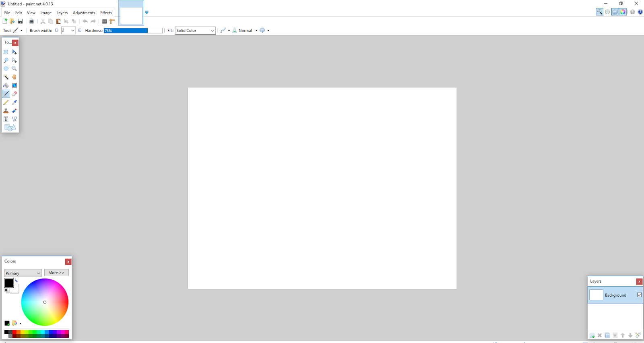644x343 pixels.
Task: Open the Settings gear button
Action: click(632, 12)
